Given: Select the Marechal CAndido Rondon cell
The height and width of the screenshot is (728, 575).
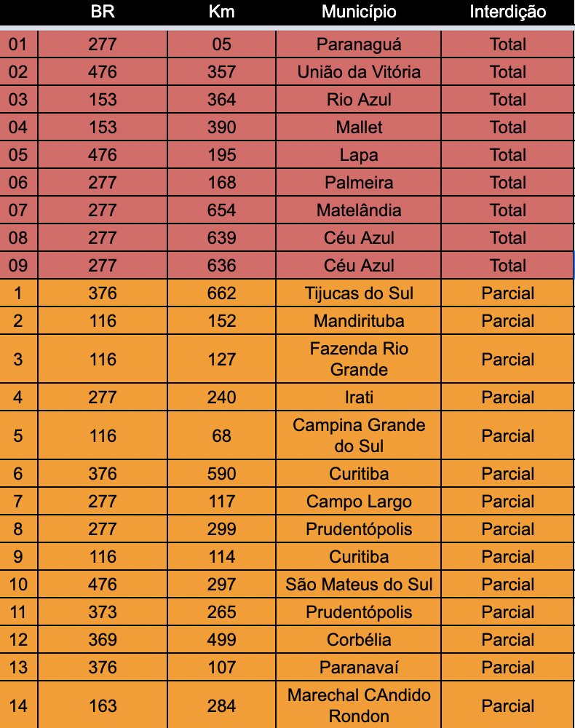Looking at the screenshot, I should point(359,705).
